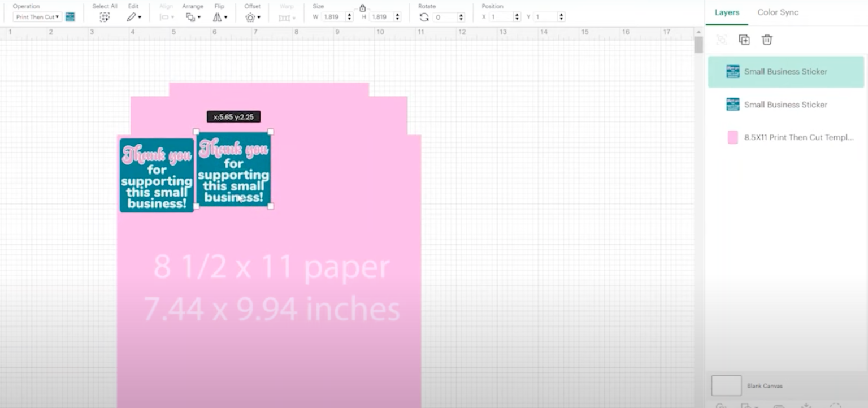
Task: Open the Arrange tool
Action: point(192,17)
